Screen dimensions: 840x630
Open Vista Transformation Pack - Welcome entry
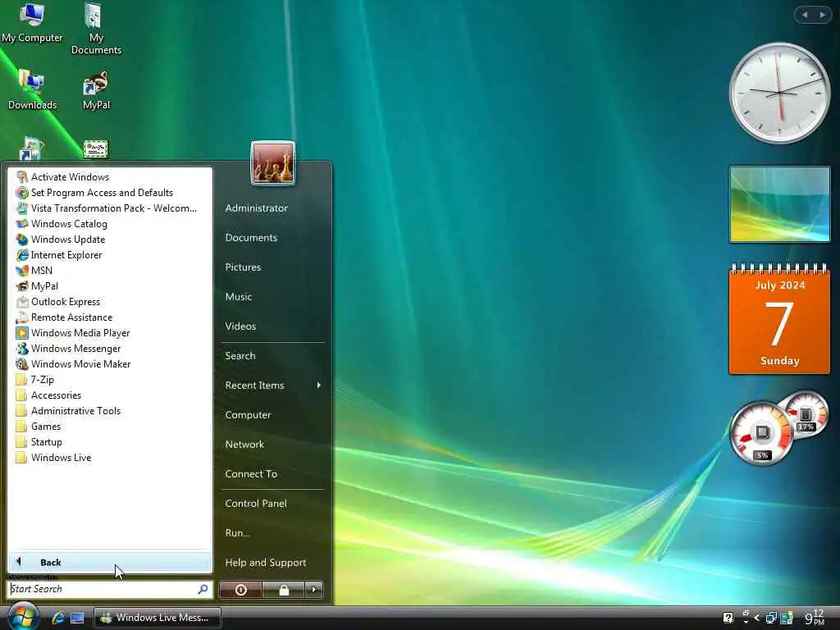(109, 208)
